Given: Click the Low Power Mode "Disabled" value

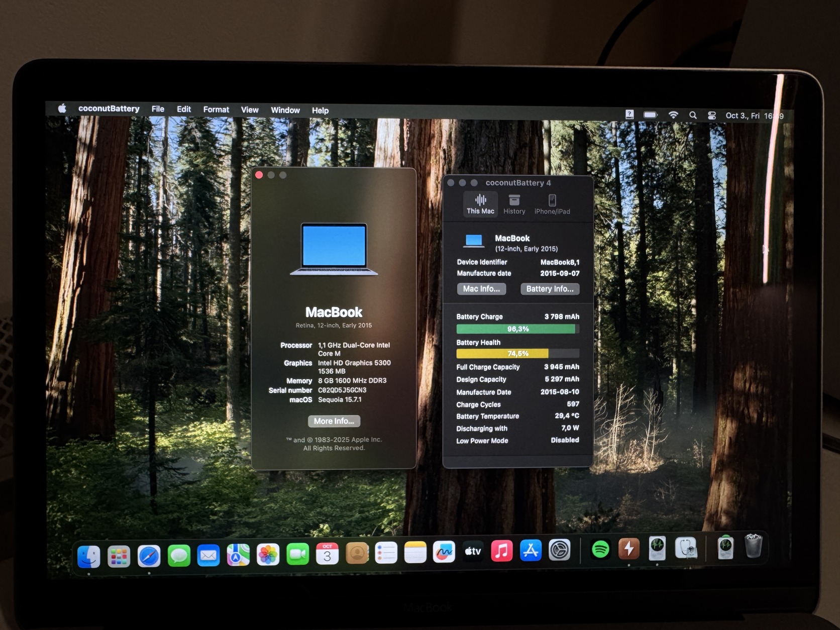Looking at the screenshot, I should click(x=565, y=440).
